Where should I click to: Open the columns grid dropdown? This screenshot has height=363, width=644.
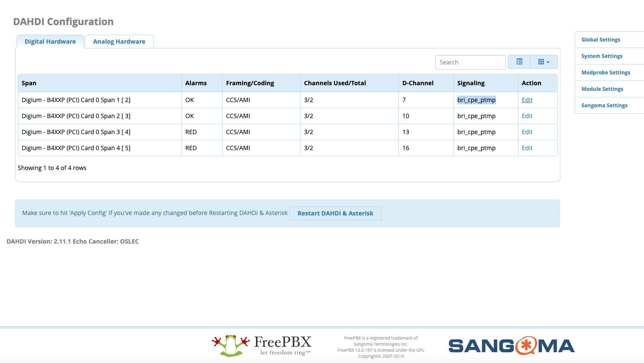(544, 62)
